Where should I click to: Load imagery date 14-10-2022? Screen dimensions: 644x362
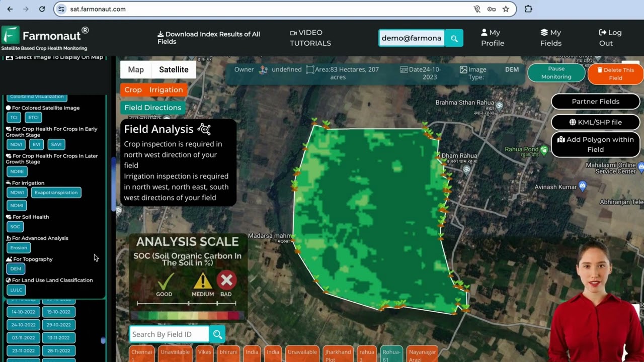coord(24,312)
